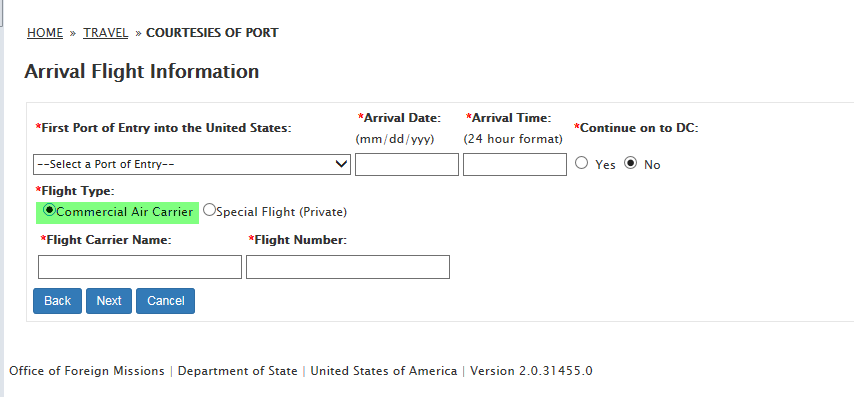This screenshot has height=397, width=854.
Task: Click the COURTESIES OF PORT breadcrumb text
Action: [x=212, y=33]
